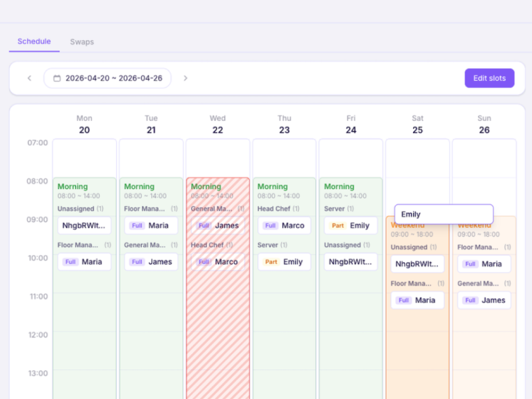Viewport: 532px width, 399px height.
Task: Click the 12:00 time label
Action: tap(38, 335)
